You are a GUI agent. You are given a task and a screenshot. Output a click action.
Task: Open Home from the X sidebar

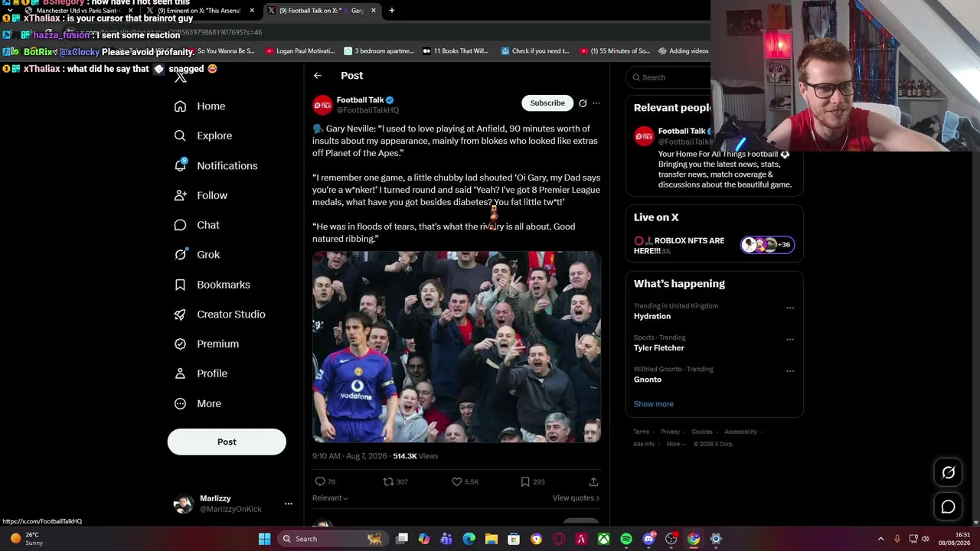200,106
